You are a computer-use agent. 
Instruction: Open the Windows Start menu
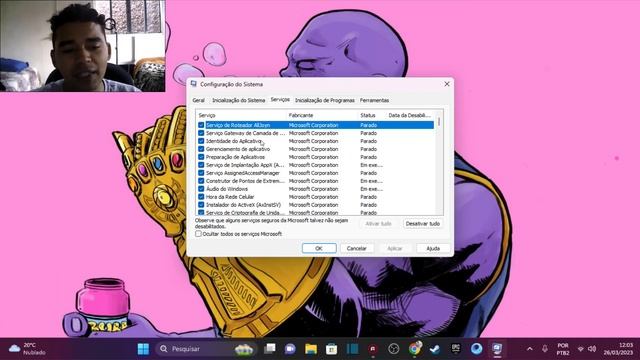point(143,349)
